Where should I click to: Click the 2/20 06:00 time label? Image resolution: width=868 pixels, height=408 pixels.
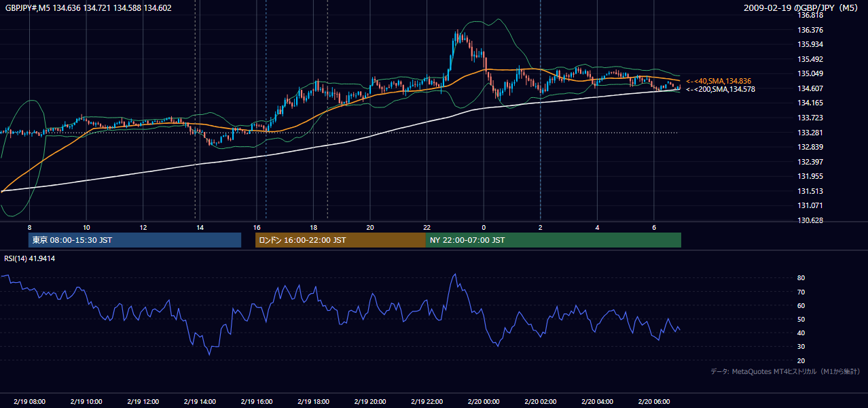[x=653, y=401]
